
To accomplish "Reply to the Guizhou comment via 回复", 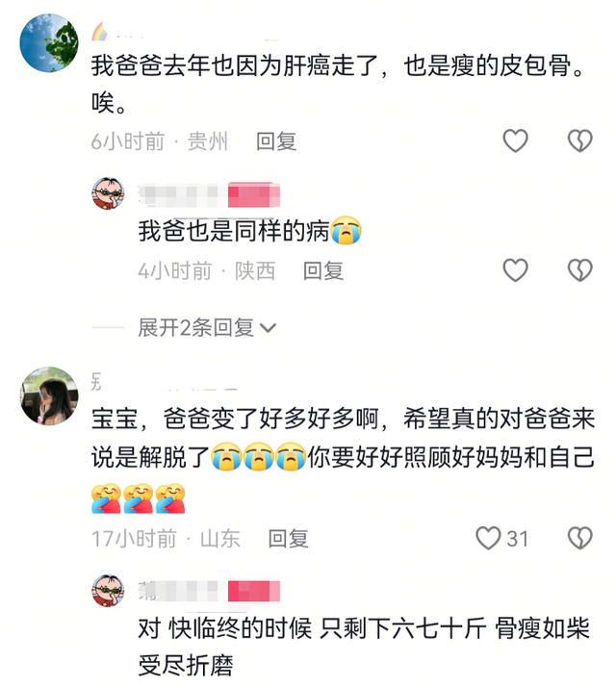I will (276, 141).
